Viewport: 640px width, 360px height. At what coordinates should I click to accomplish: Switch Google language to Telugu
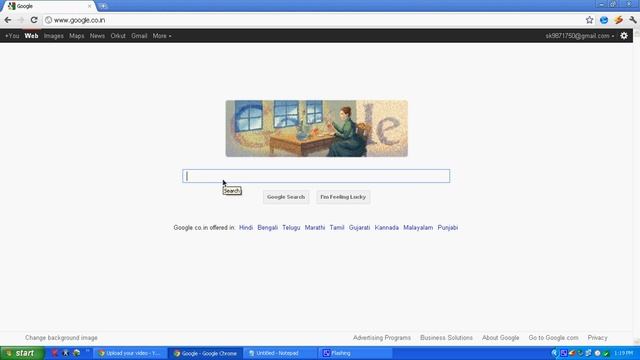(291, 227)
